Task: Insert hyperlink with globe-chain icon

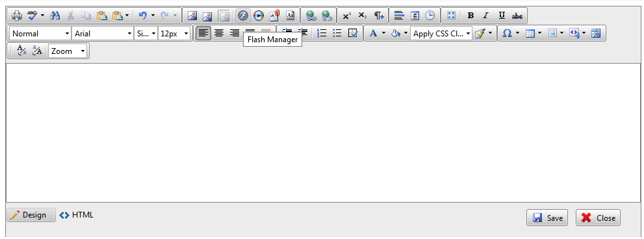Action: pos(311,16)
